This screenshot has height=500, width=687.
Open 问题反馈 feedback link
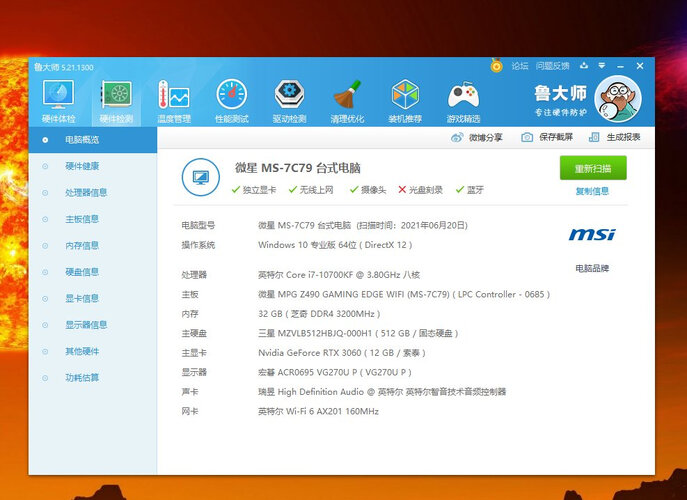[x=552, y=66]
